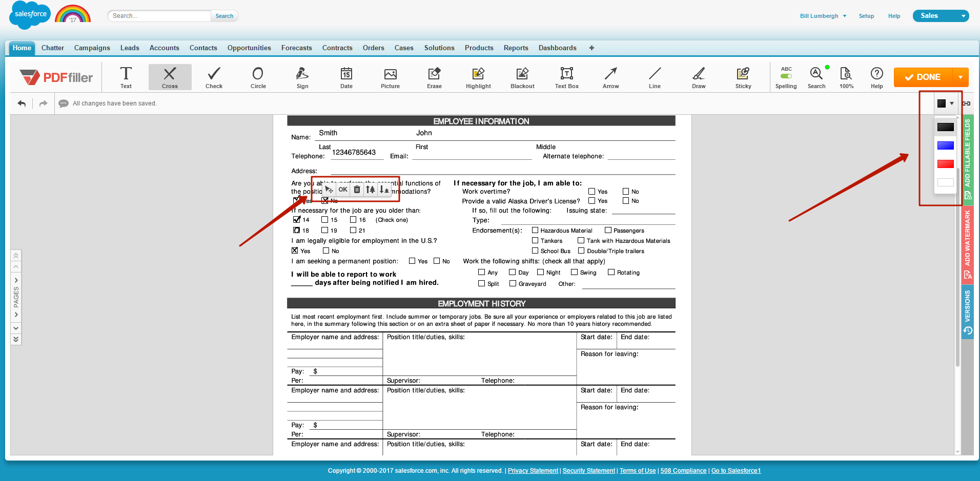Open Bill Lumbergh user menu
The height and width of the screenshot is (481, 980).
(x=823, y=16)
